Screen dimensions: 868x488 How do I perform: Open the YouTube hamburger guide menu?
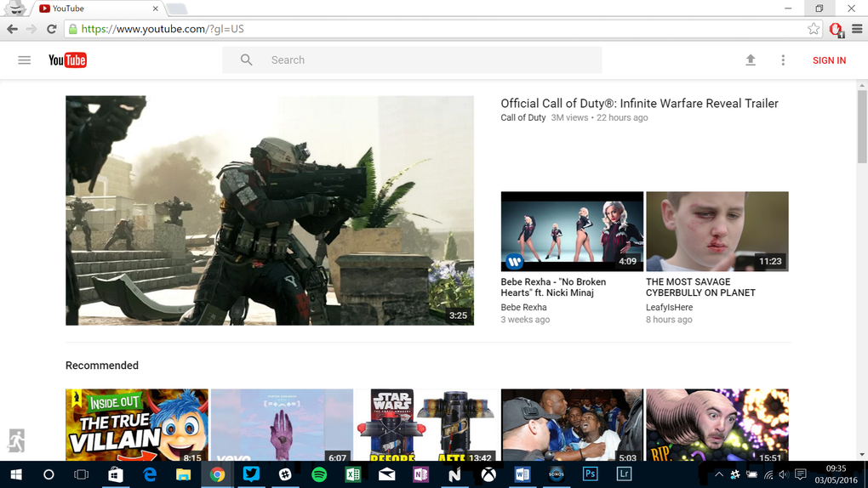coord(25,60)
